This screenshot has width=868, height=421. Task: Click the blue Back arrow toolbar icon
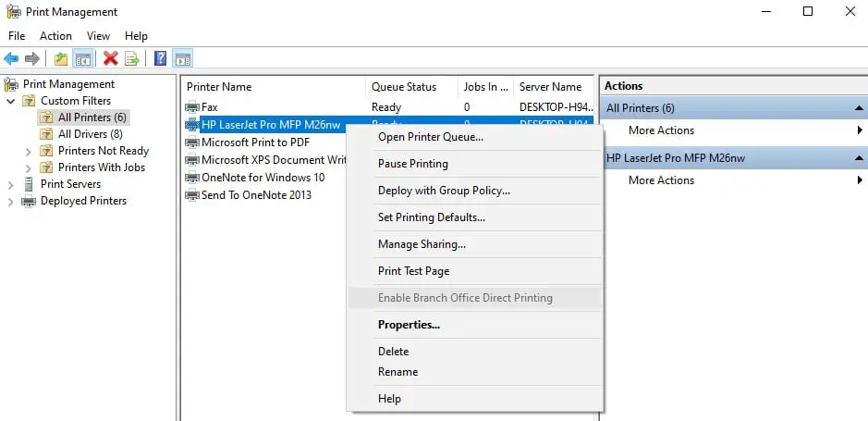click(11, 58)
